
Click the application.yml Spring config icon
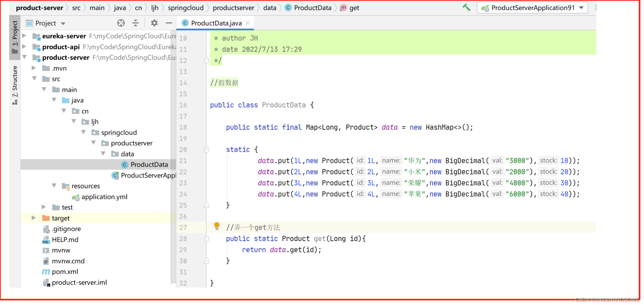click(x=76, y=197)
